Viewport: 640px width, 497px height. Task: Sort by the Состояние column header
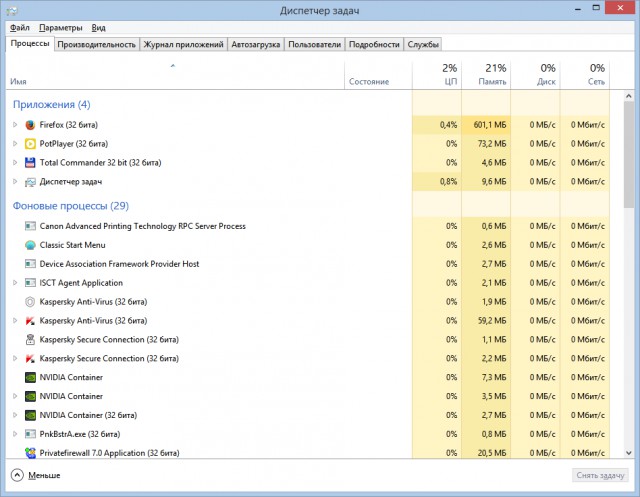(378, 75)
